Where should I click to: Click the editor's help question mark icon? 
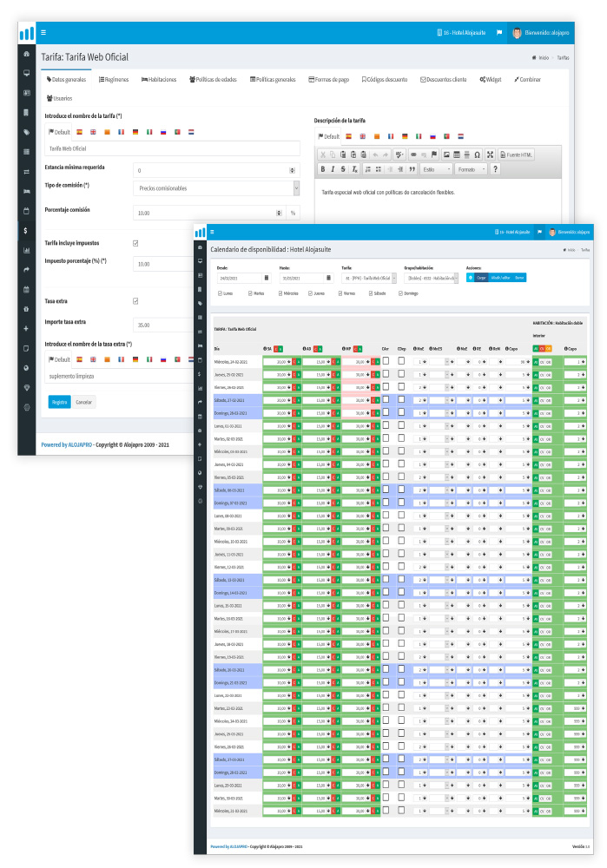495,169
